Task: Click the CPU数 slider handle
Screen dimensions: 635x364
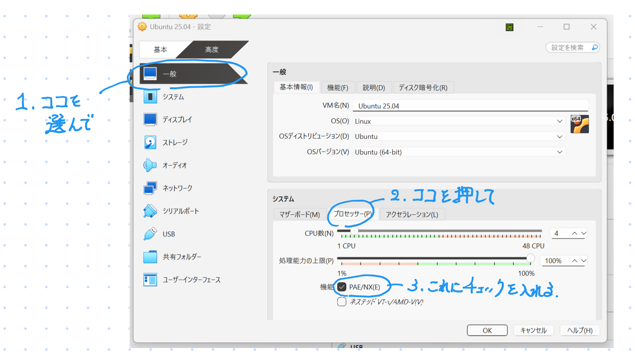Action: click(x=354, y=231)
